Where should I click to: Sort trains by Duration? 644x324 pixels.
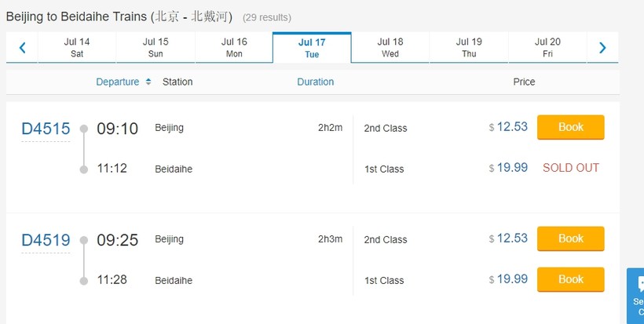tap(315, 82)
